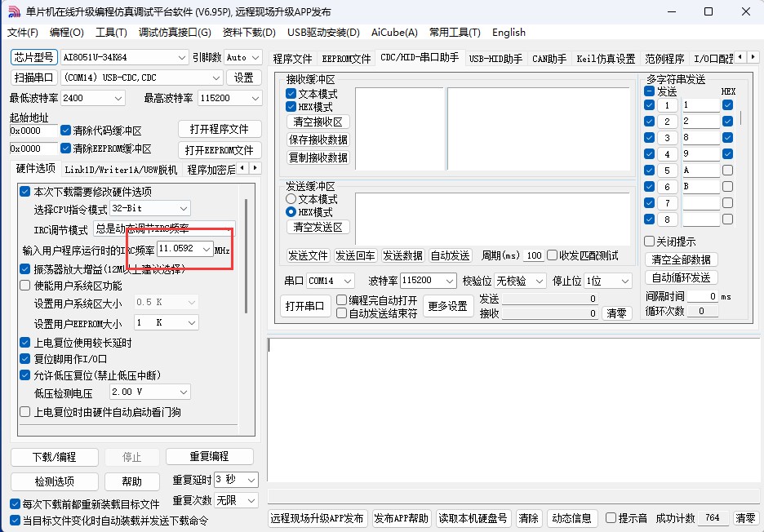Select send buffer HEX模式 radio button
The width and height of the screenshot is (764, 532).
coord(291,212)
